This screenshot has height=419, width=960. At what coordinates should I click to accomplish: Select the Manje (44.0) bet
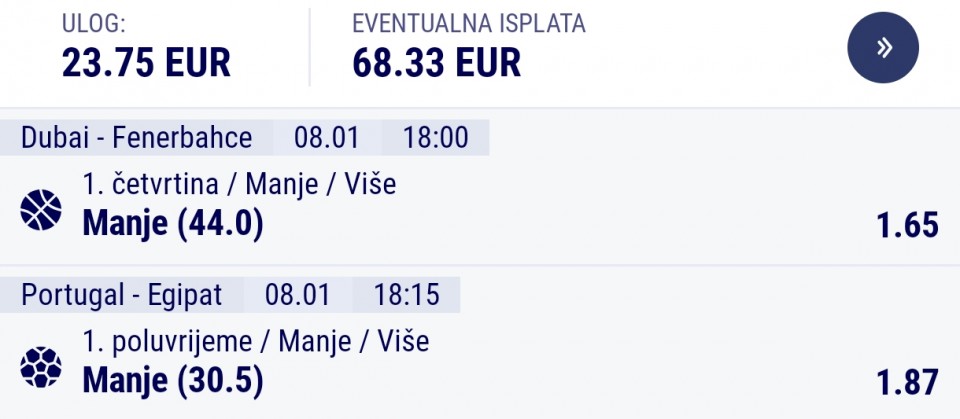(173, 224)
